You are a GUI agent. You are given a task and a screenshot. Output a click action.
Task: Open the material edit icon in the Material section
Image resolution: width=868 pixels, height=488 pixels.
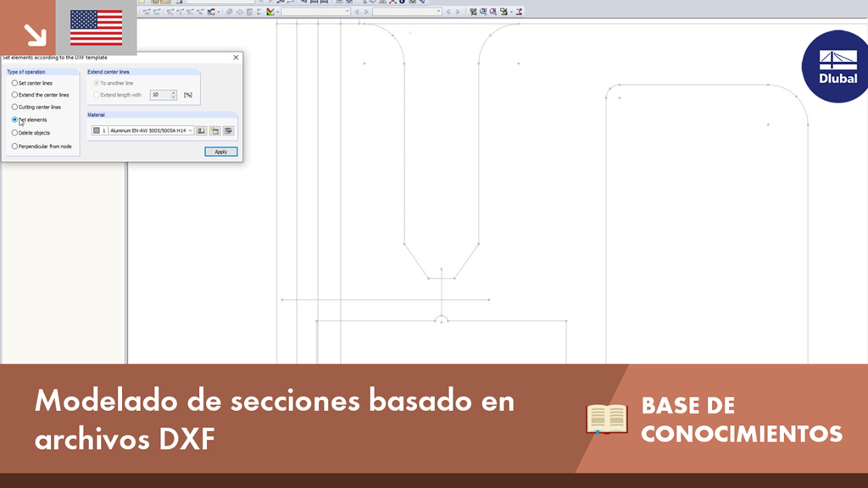228,131
